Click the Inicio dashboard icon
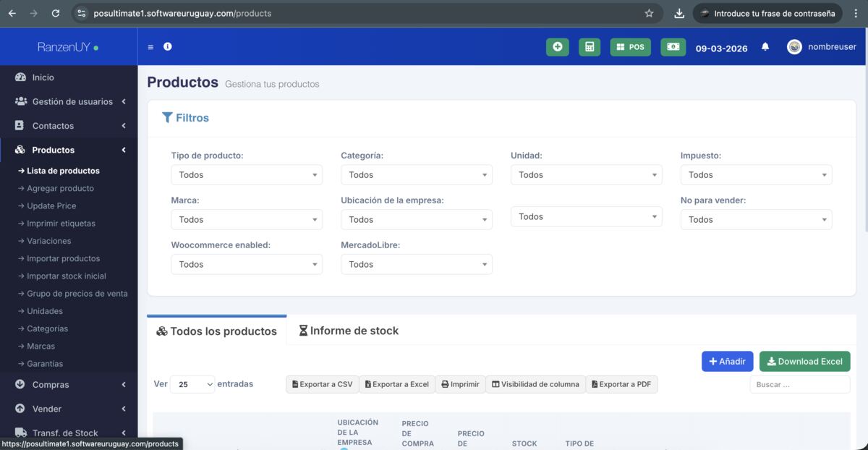 20,77
